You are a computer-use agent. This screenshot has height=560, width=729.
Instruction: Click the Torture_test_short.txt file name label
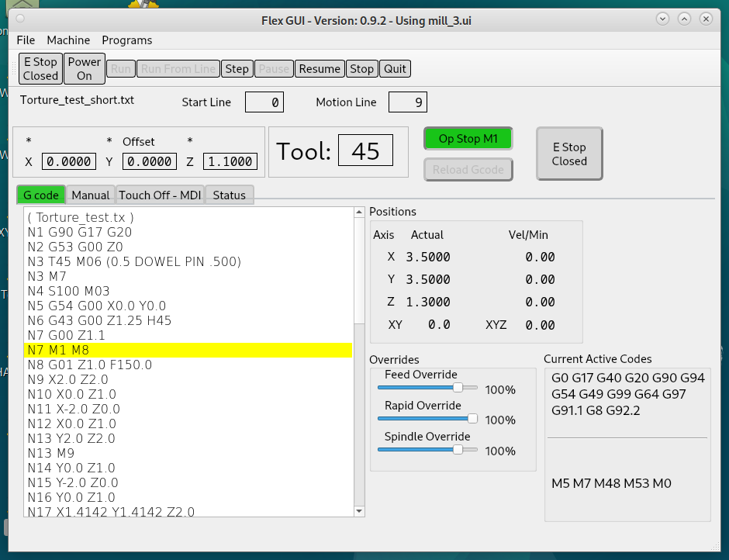(x=78, y=101)
